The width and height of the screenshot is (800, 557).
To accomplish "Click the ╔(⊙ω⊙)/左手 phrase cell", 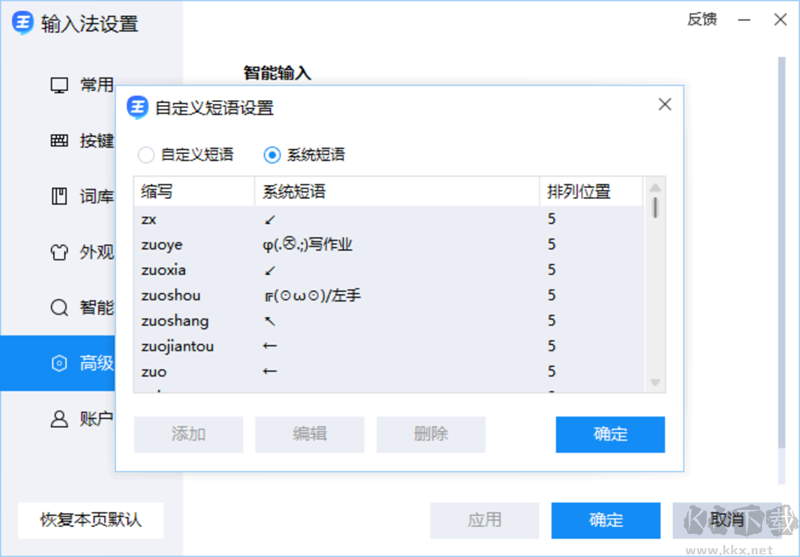I will [x=312, y=296].
